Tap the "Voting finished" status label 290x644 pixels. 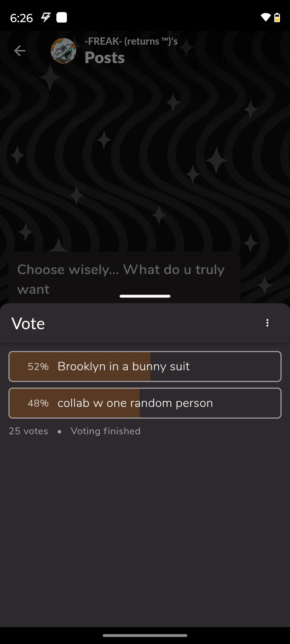click(x=106, y=431)
